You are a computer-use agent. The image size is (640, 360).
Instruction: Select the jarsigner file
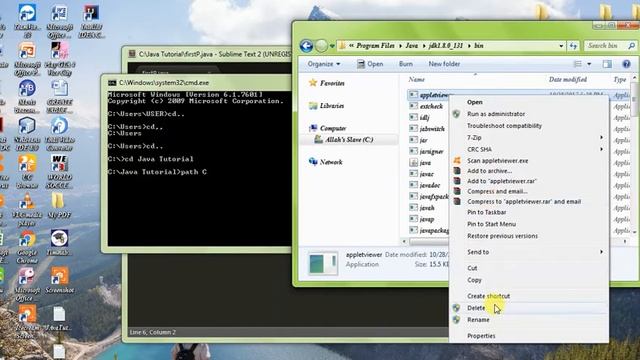coord(427,151)
